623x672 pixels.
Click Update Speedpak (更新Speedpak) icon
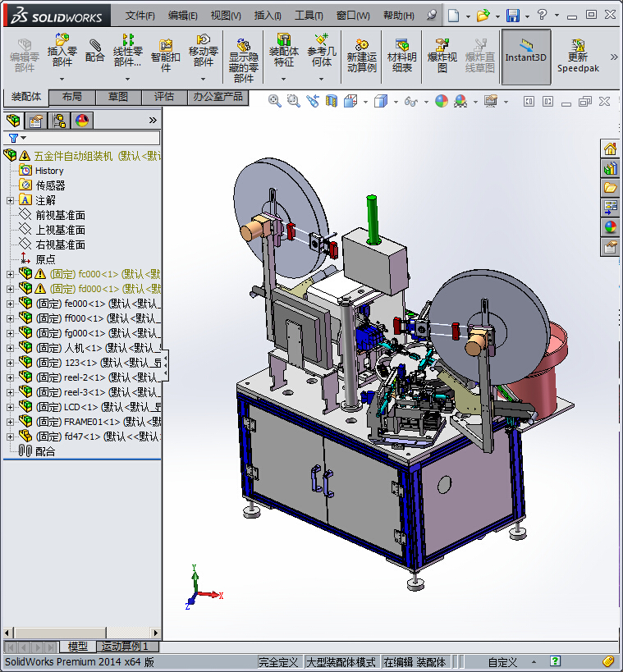[578, 55]
